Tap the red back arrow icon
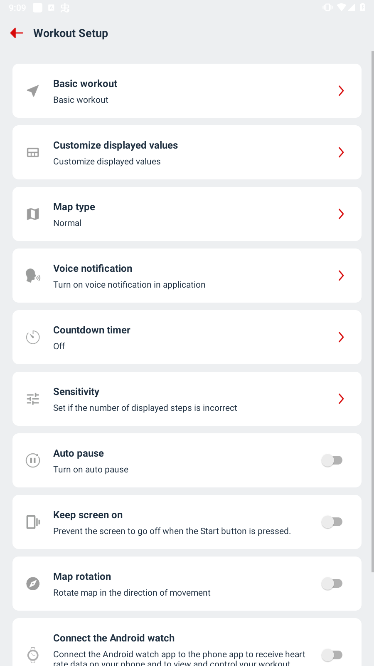The width and height of the screenshot is (374, 666). (17, 33)
